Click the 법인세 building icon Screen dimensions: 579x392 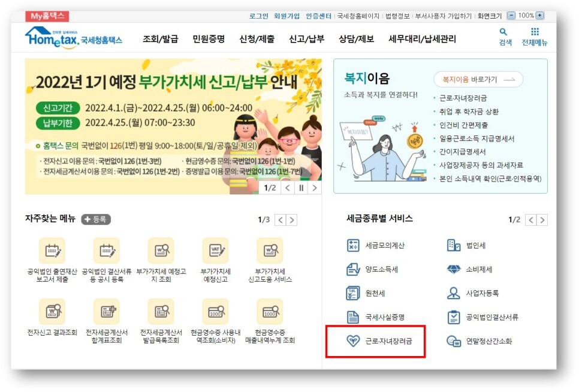[x=454, y=245]
